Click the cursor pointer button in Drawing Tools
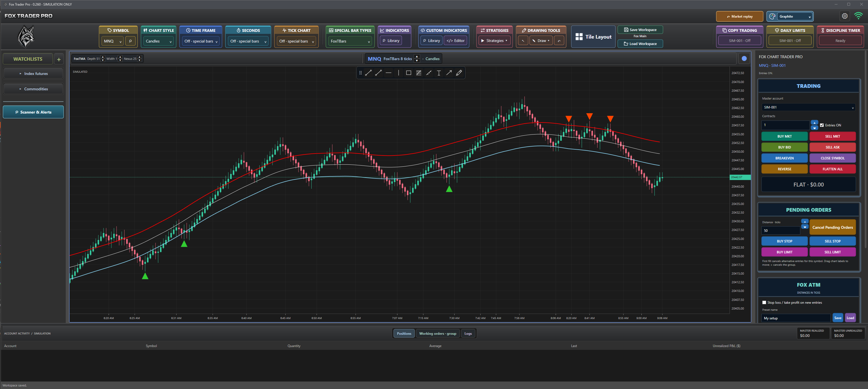 pos(523,41)
